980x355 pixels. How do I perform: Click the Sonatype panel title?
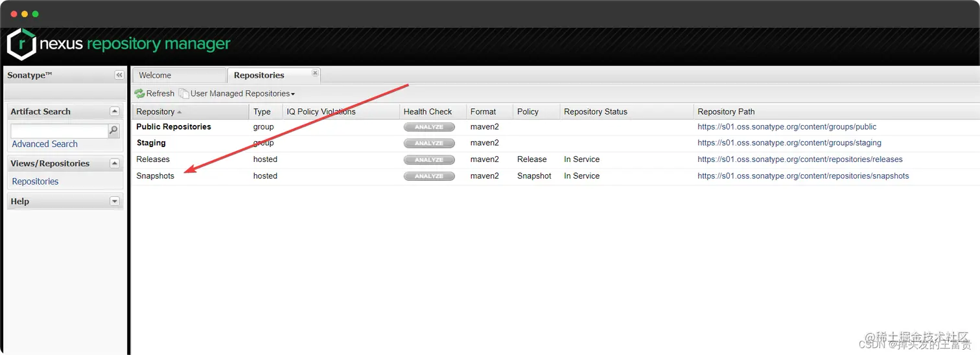(30, 75)
